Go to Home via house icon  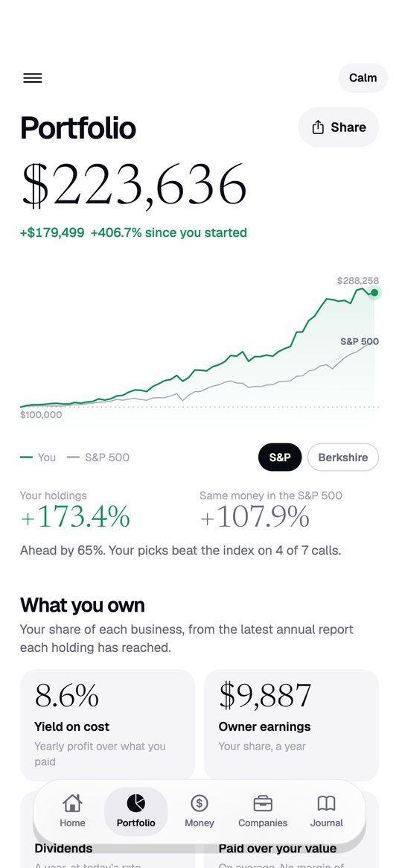72,802
